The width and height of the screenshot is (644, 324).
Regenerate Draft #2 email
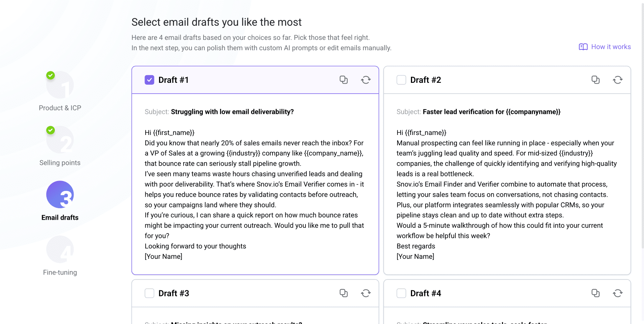point(618,80)
